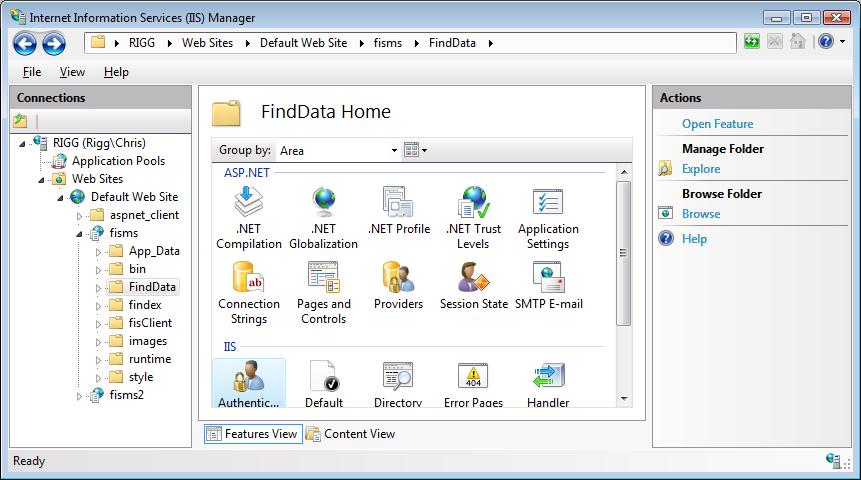Open the File menu
861x480 pixels.
(x=32, y=72)
